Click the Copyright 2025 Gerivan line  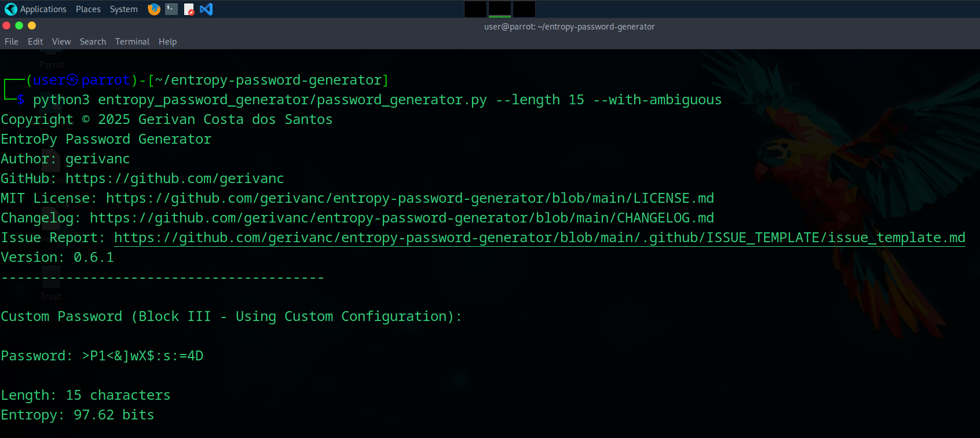(x=167, y=119)
